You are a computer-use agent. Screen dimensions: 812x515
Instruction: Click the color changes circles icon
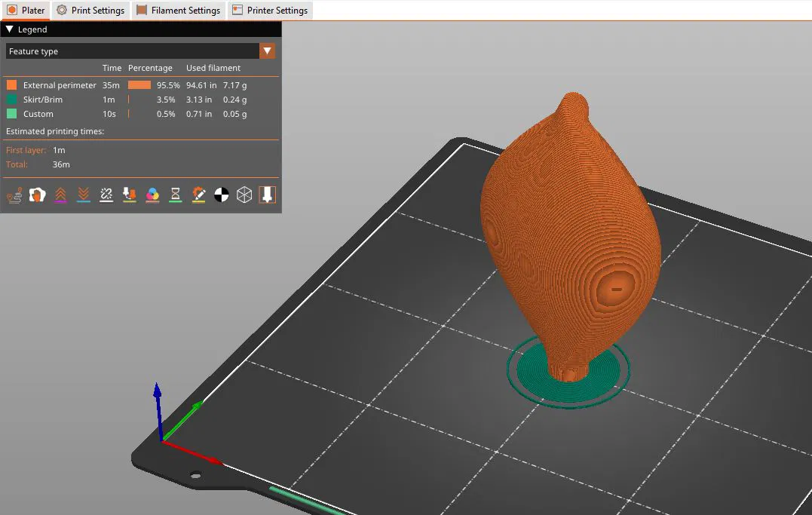coord(152,195)
